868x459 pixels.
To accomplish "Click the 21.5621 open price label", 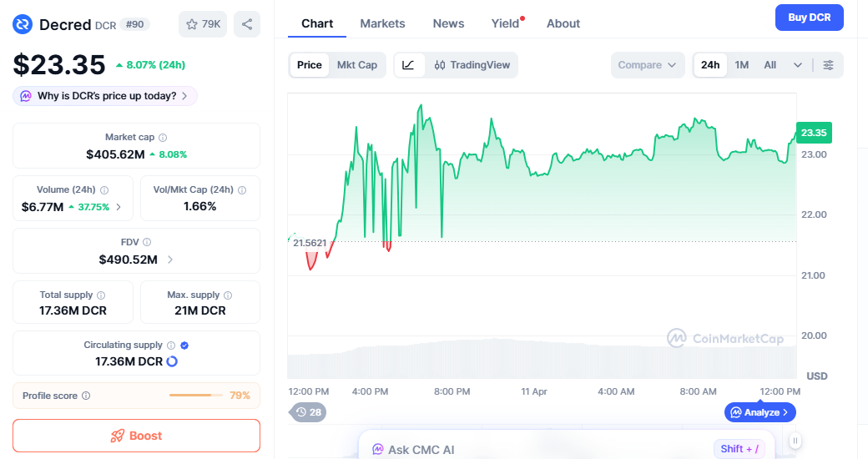I will pyautogui.click(x=310, y=243).
